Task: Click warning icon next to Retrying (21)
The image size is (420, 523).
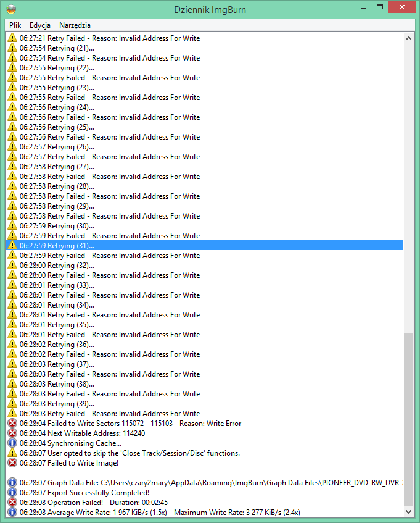Action: pos(12,48)
